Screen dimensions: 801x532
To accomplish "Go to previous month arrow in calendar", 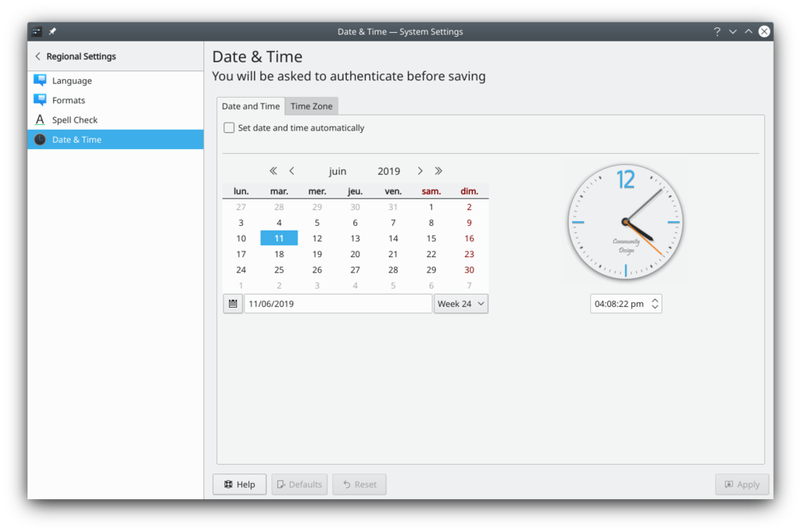I will tap(292, 171).
